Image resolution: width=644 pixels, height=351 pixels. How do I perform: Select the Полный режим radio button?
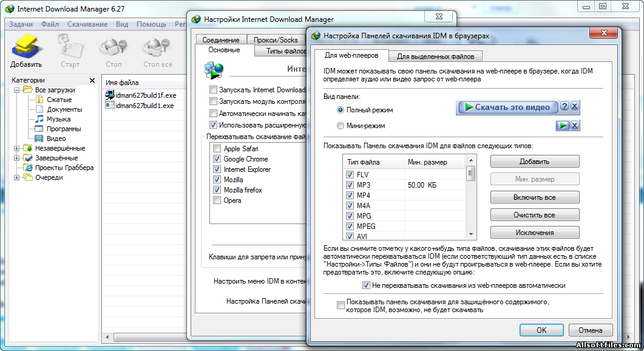(341, 110)
